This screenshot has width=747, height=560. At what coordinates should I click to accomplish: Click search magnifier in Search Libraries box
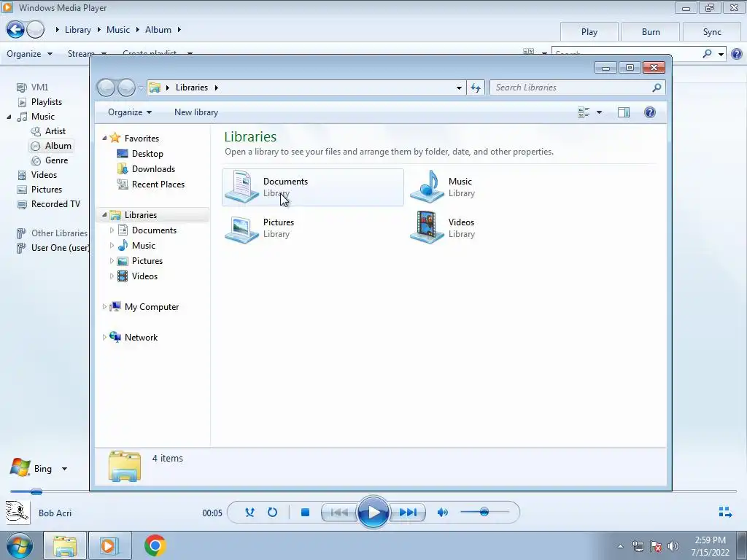pos(657,87)
